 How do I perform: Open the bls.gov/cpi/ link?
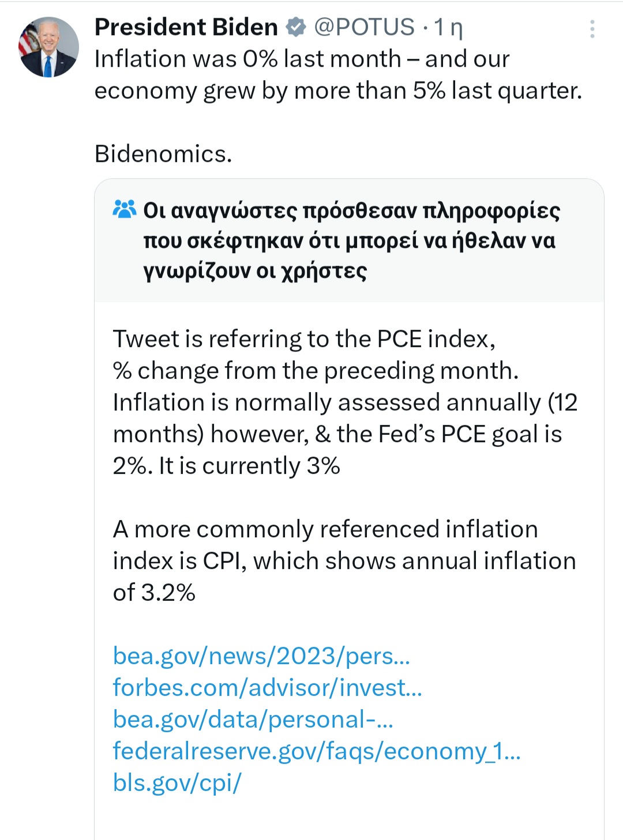pyautogui.click(x=177, y=783)
